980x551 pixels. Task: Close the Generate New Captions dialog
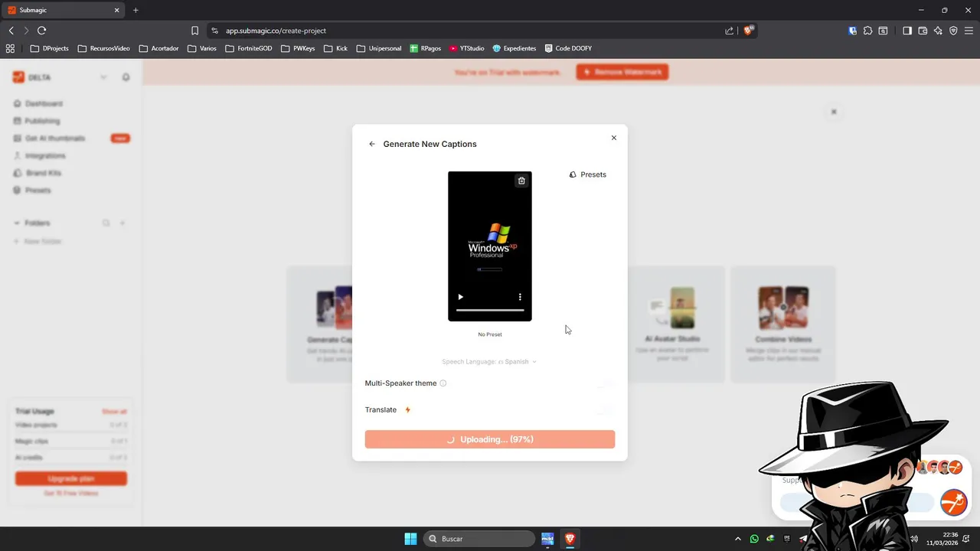613,138
